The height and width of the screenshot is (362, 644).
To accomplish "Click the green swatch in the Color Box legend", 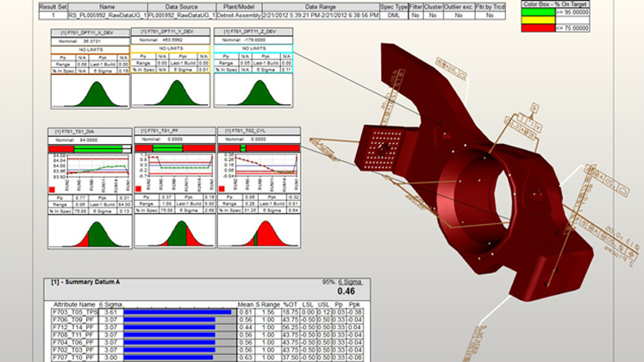I will pyautogui.click(x=539, y=12).
